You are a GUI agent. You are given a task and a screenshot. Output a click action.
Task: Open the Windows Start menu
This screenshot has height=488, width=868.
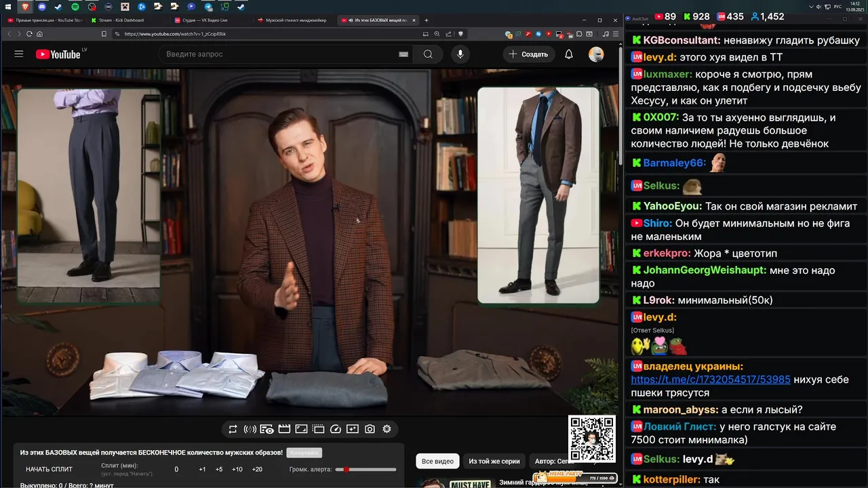pos(9,7)
